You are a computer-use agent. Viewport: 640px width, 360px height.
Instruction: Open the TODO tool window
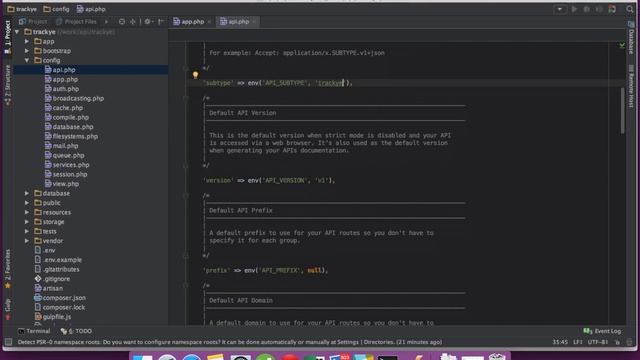[76, 331]
